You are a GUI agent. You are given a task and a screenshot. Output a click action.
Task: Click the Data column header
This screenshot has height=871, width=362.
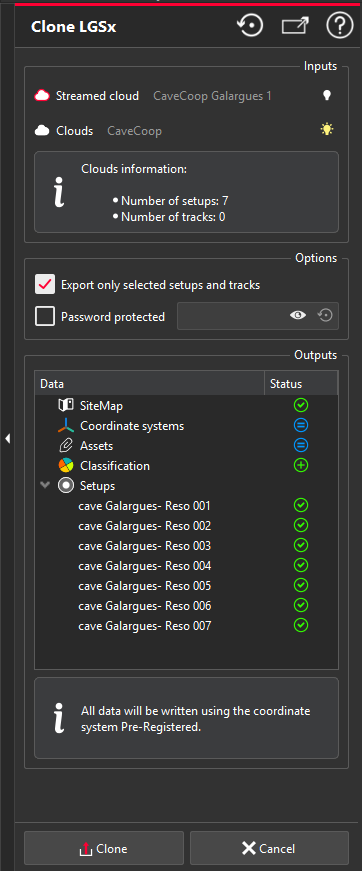(x=149, y=384)
